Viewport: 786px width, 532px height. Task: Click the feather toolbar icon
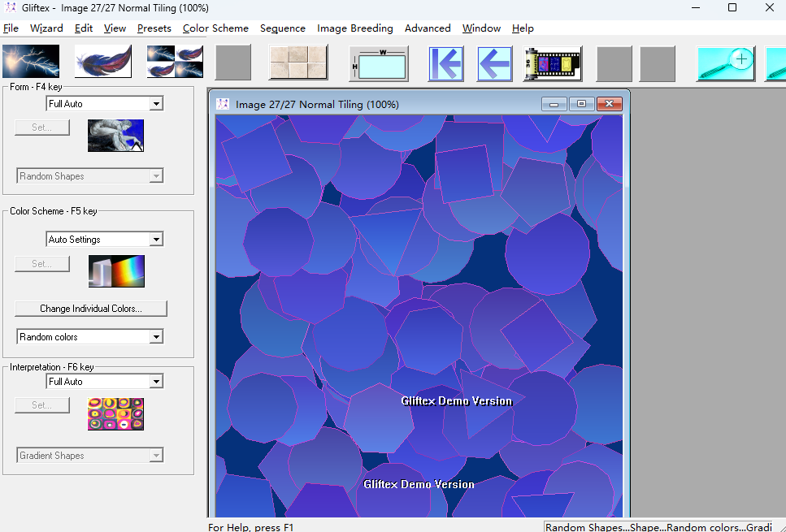pos(103,62)
